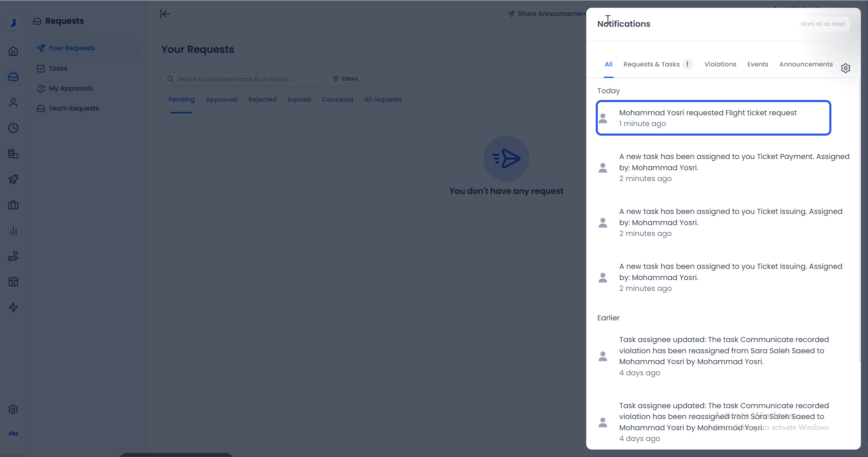Select the Violations notifications tab
Screen dimensions: 868x457
click(720, 64)
